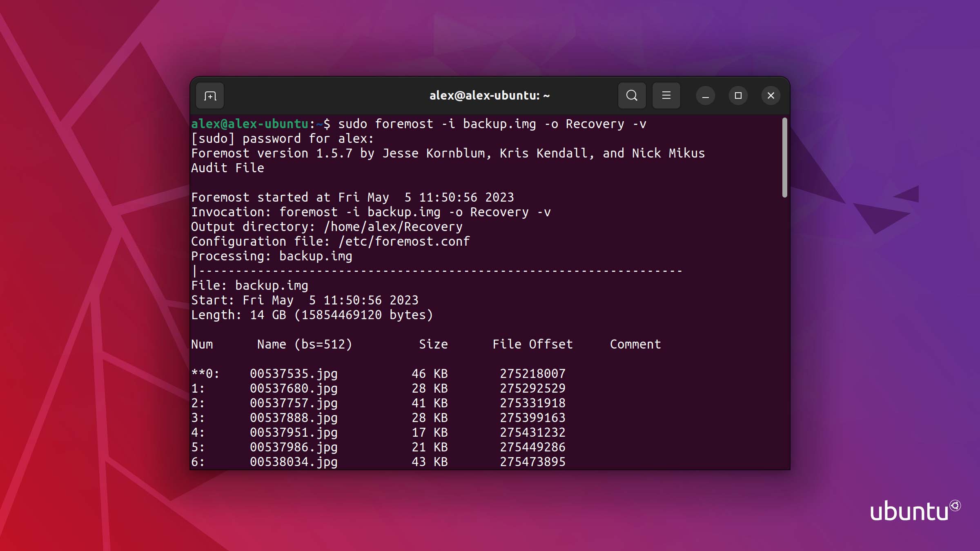
Task: Click file name 00537888.jpg
Action: point(294,418)
